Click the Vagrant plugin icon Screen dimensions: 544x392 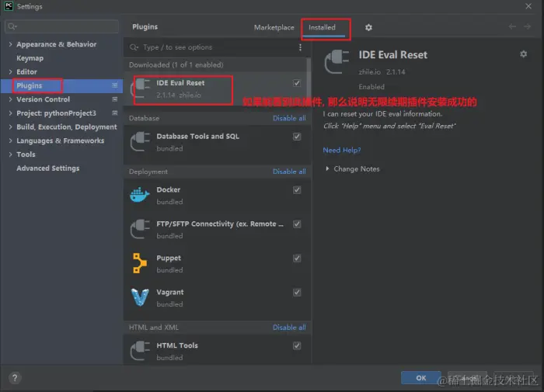coord(140,297)
